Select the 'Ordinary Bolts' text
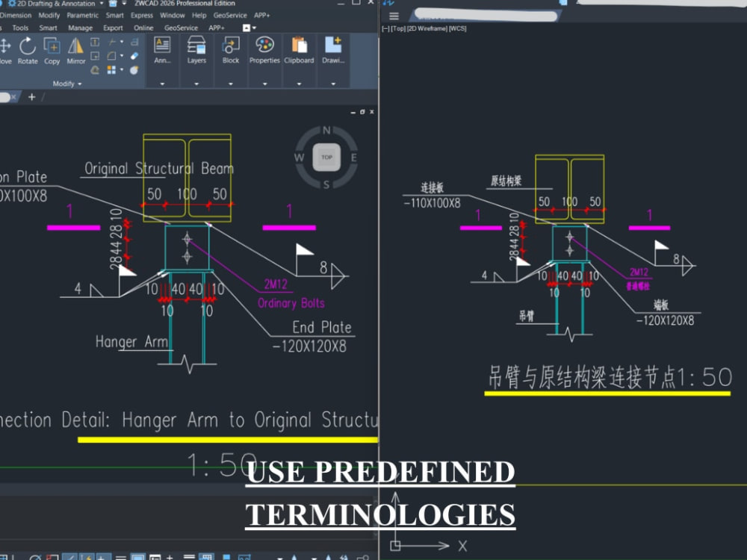 tap(291, 303)
